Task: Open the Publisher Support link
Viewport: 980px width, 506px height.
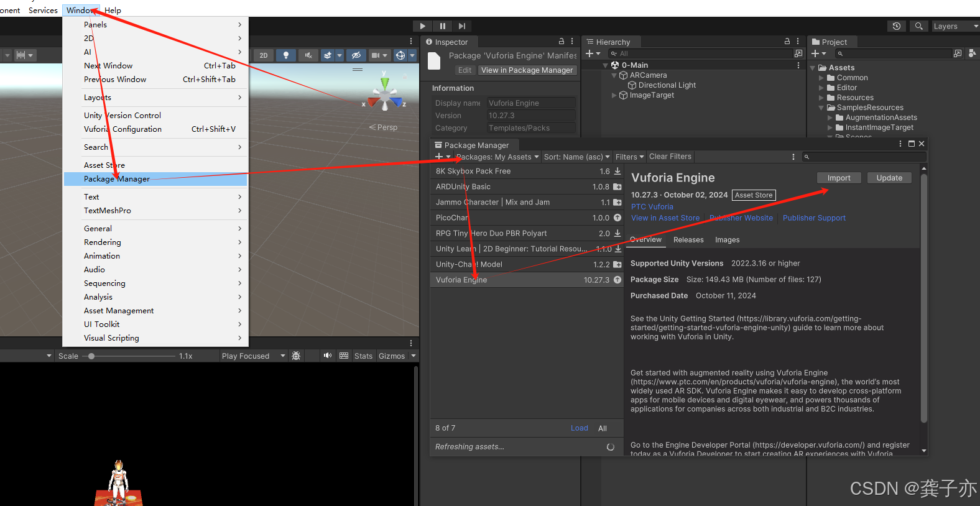Action: (814, 218)
